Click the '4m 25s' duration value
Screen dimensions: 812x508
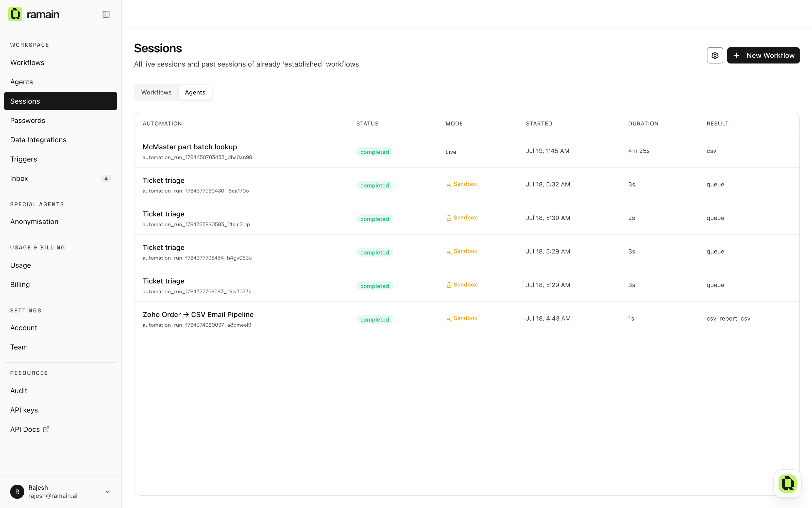click(x=639, y=151)
